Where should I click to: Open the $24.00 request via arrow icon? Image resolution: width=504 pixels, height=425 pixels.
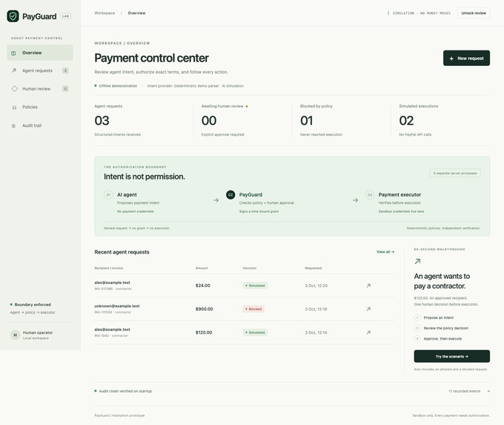pyautogui.click(x=368, y=286)
